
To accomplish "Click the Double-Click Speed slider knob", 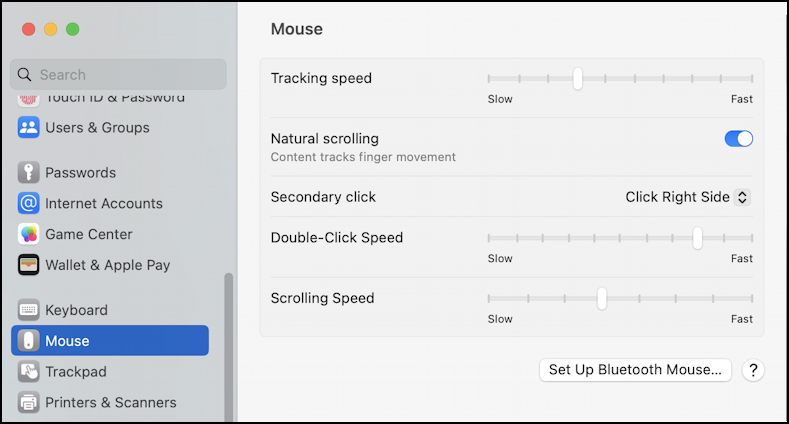I will click(x=697, y=238).
